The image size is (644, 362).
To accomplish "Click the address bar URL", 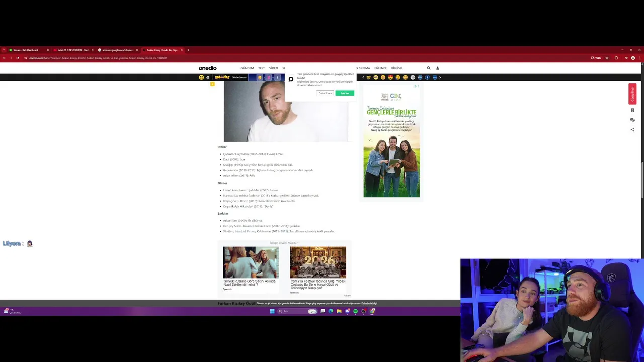I will pyautogui.click(x=98, y=58).
